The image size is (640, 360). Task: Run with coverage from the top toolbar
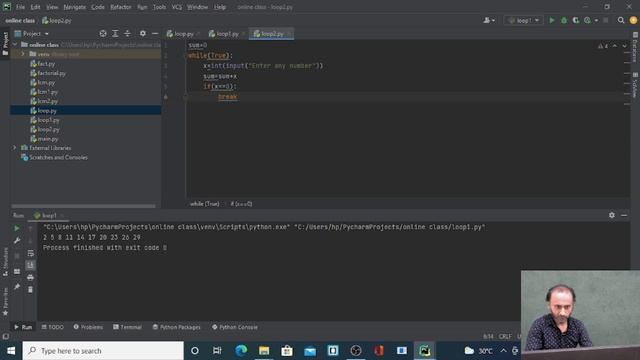(576, 20)
